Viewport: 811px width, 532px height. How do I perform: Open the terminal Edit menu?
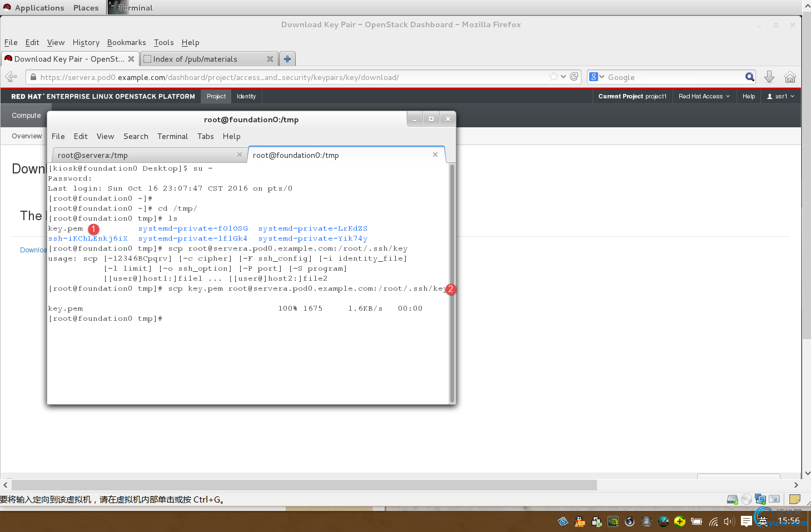tap(81, 136)
